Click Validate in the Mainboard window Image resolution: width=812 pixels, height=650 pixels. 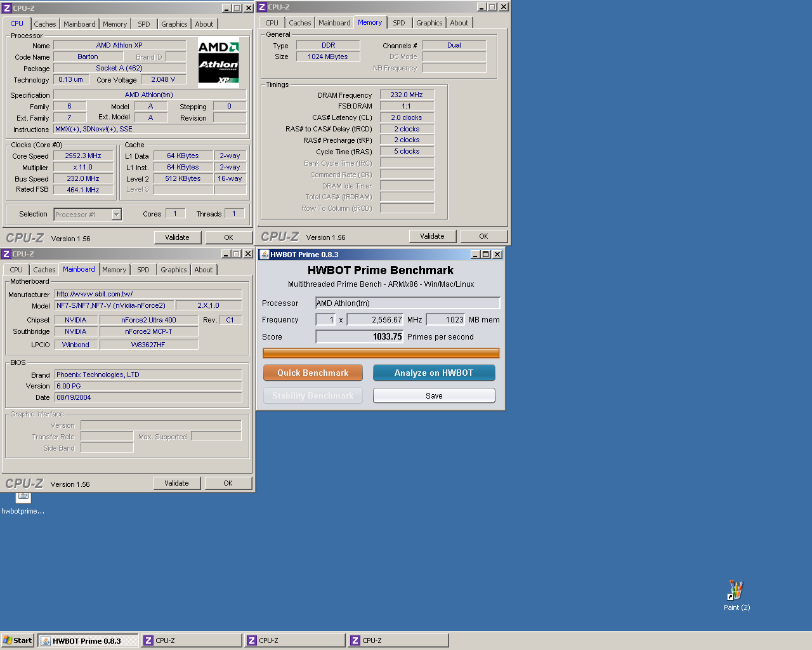[177, 483]
